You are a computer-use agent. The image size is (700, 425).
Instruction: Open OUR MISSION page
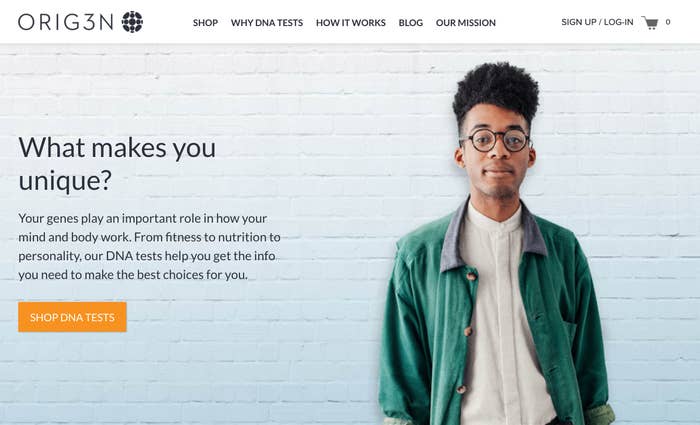(466, 23)
